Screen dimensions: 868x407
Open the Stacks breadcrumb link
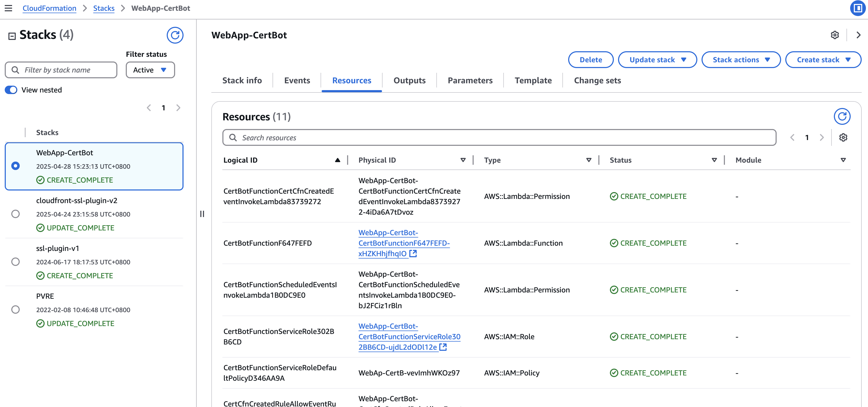(104, 8)
